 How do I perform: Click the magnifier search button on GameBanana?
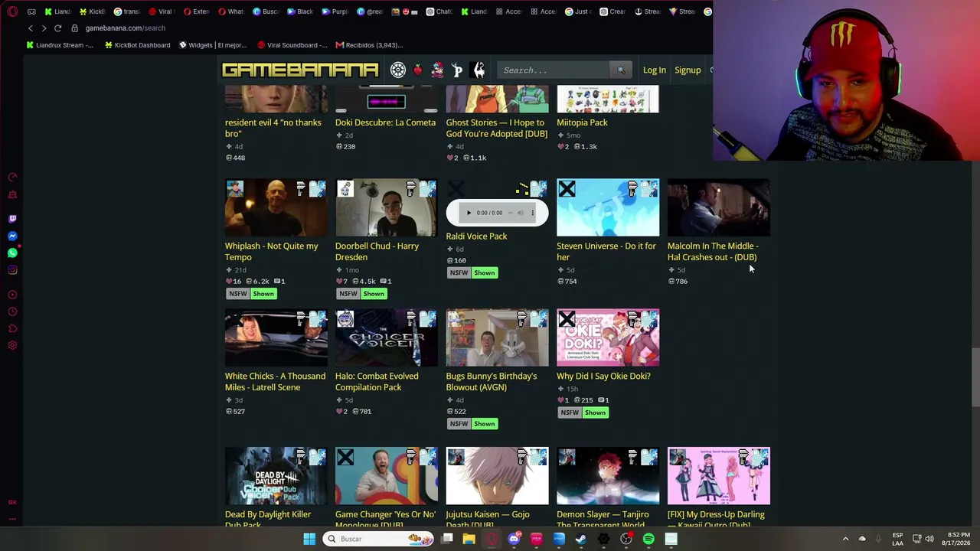(x=621, y=70)
